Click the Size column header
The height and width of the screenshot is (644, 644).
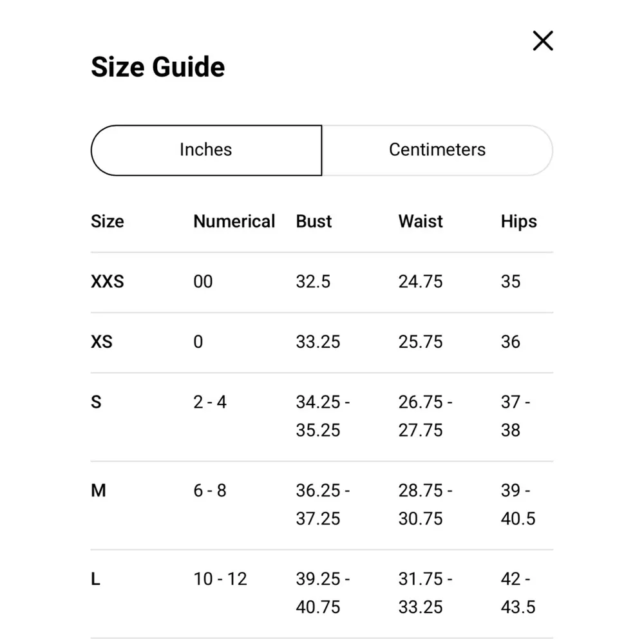[x=107, y=222]
